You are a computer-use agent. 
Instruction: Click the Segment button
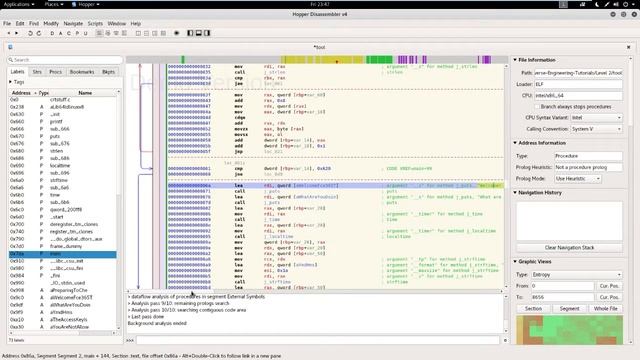569,309
